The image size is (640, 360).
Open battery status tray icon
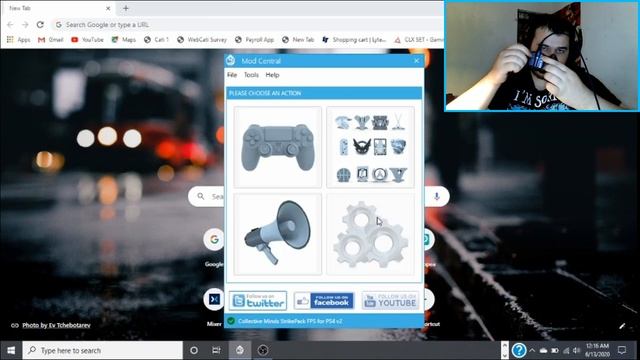[x=555, y=350]
